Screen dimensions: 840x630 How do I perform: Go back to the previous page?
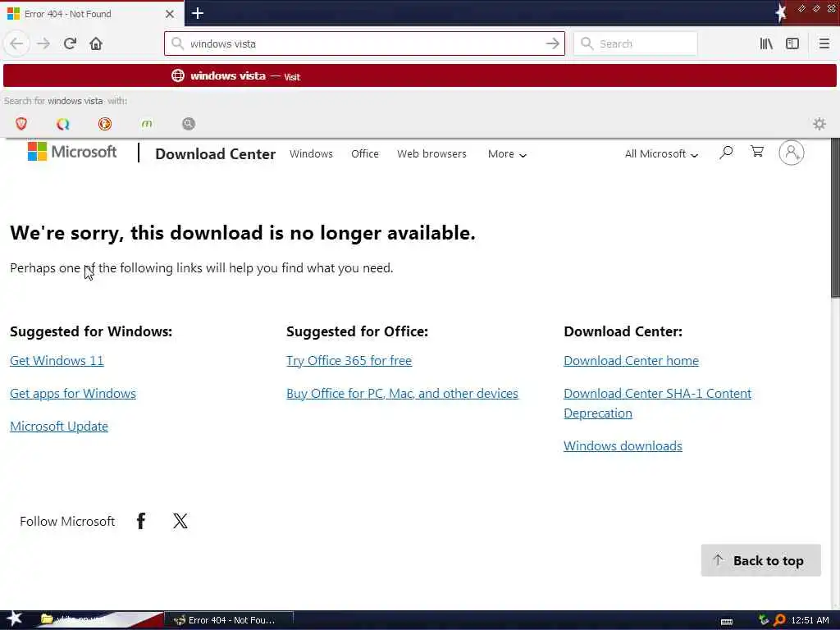point(16,43)
